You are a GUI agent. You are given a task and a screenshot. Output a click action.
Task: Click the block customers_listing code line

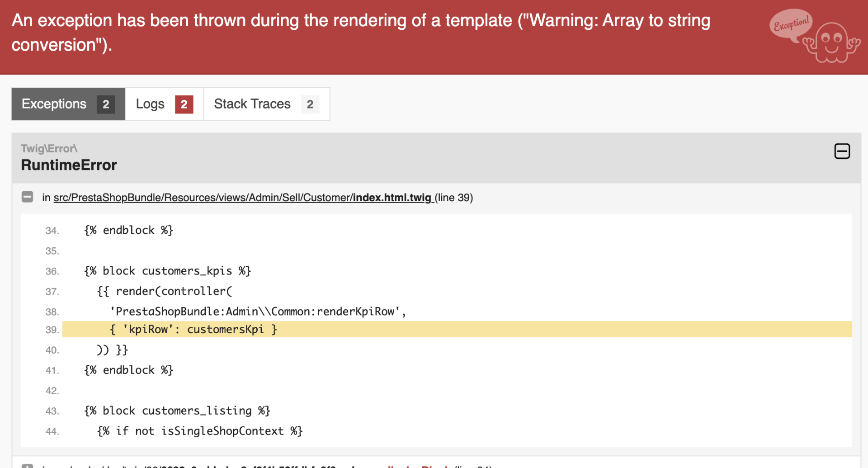177,411
